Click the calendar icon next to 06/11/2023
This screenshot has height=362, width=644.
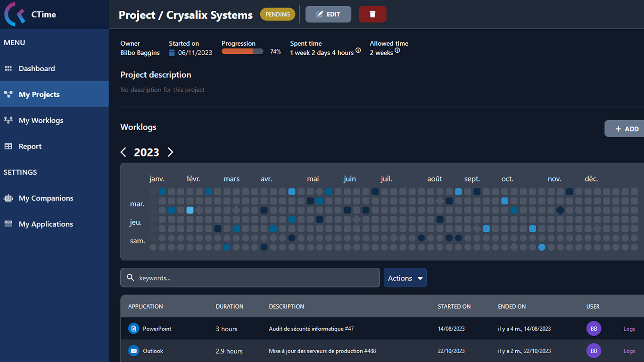172,53
